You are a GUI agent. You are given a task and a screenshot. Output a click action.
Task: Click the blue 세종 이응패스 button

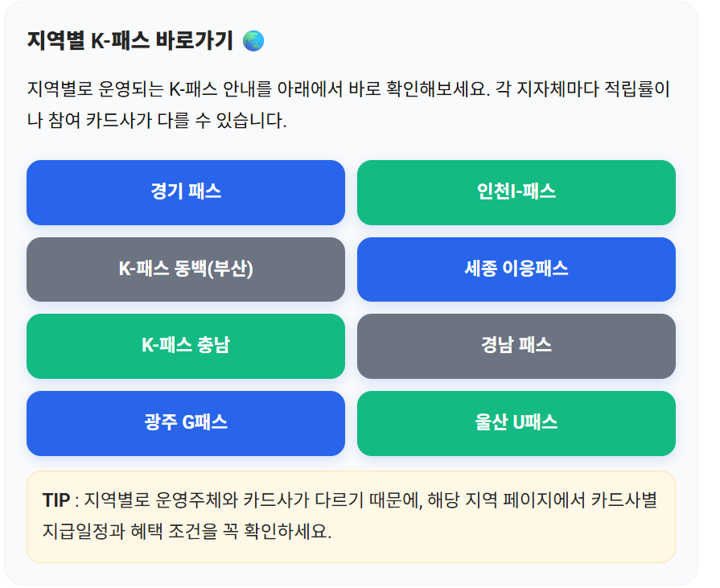tap(517, 269)
